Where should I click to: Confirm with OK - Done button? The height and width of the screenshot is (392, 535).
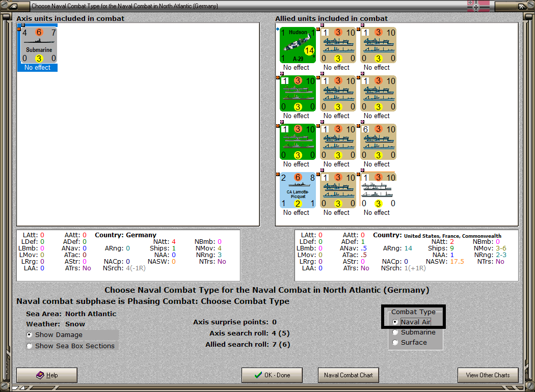[272, 375]
